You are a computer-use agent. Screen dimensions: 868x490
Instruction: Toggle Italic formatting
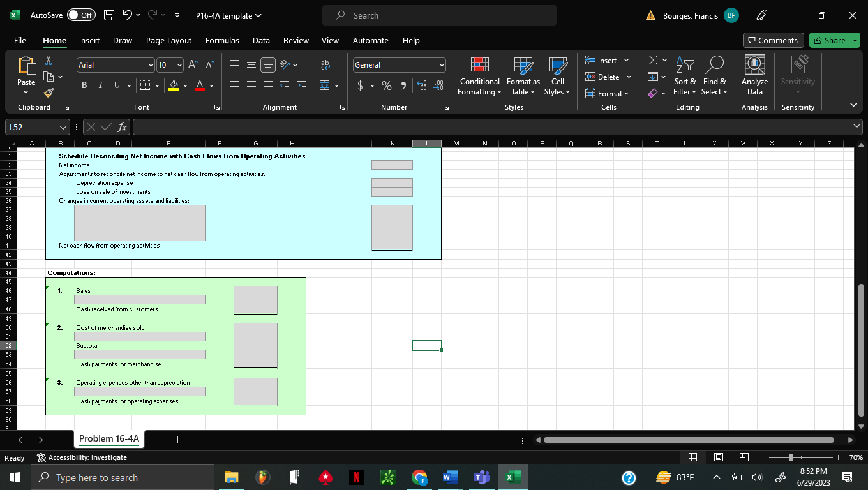click(x=100, y=85)
